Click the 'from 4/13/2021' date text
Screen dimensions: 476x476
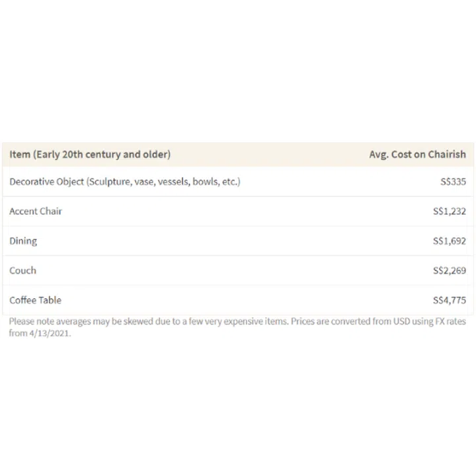pyautogui.click(x=40, y=333)
